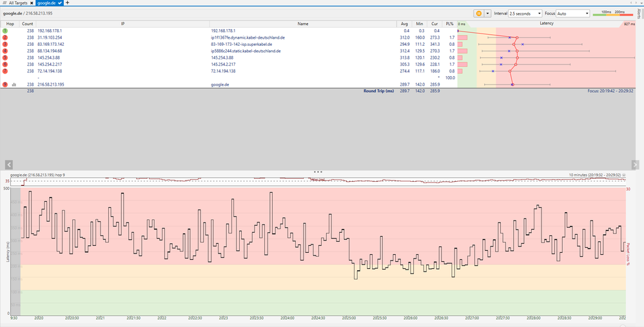Screen dimensions: 644x327
Task: Click IP address 31.19.103.254
Action: (50, 37)
